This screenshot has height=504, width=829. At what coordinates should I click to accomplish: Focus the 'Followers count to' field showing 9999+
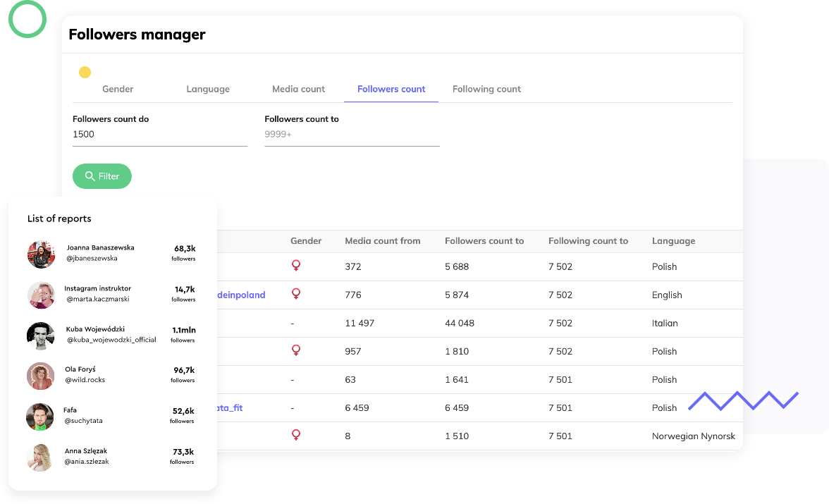352,135
